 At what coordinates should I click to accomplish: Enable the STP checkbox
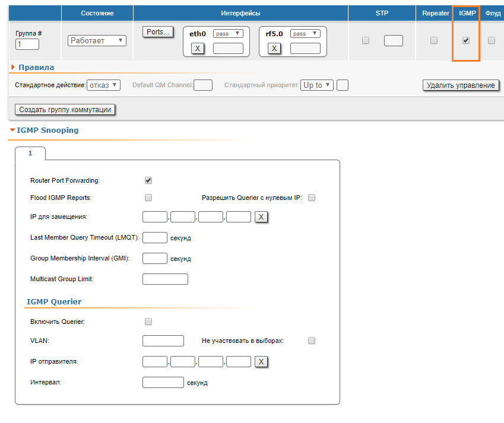coord(366,40)
